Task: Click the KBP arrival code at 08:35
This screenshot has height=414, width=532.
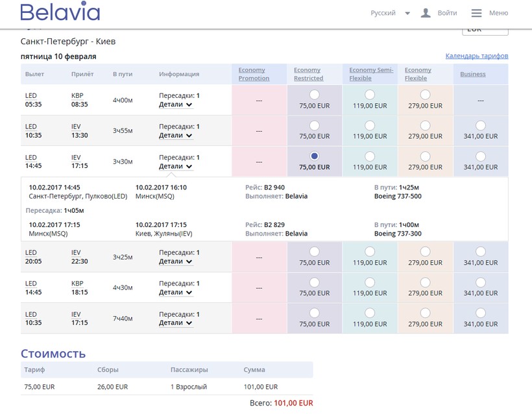Action: pos(77,95)
